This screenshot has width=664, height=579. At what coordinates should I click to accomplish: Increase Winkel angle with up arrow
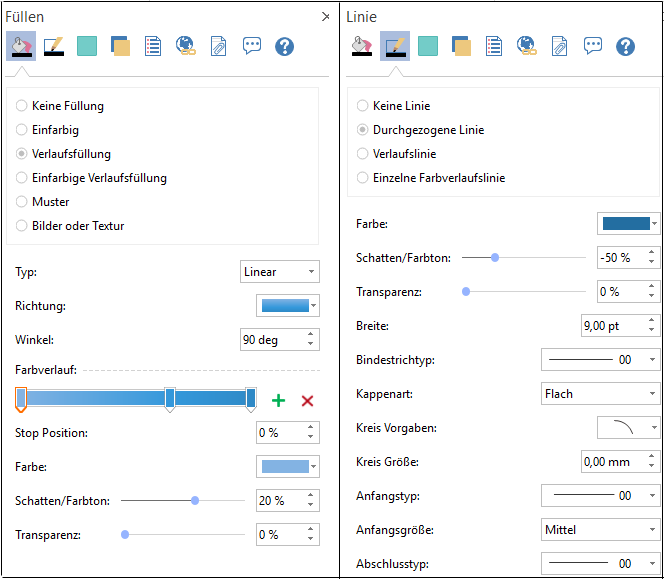[311, 335]
